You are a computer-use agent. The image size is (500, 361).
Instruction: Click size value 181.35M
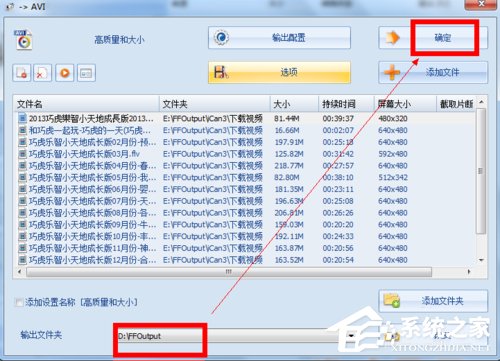point(289,189)
